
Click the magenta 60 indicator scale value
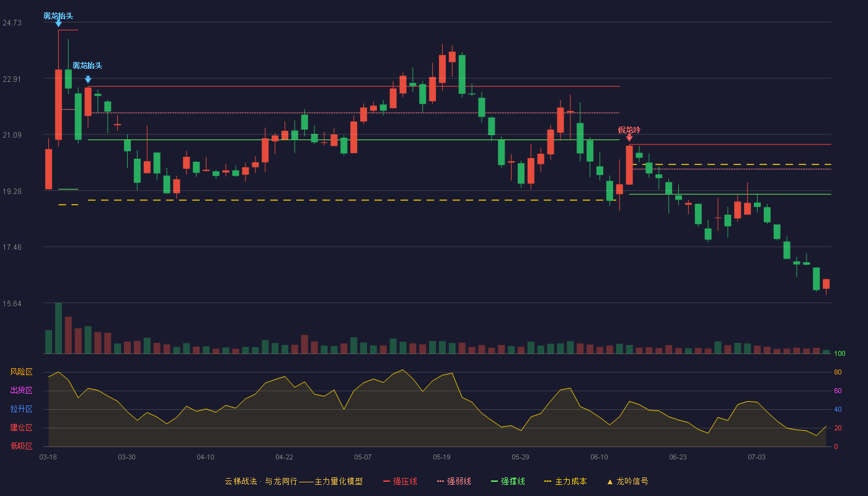pyautogui.click(x=838, y=391)
